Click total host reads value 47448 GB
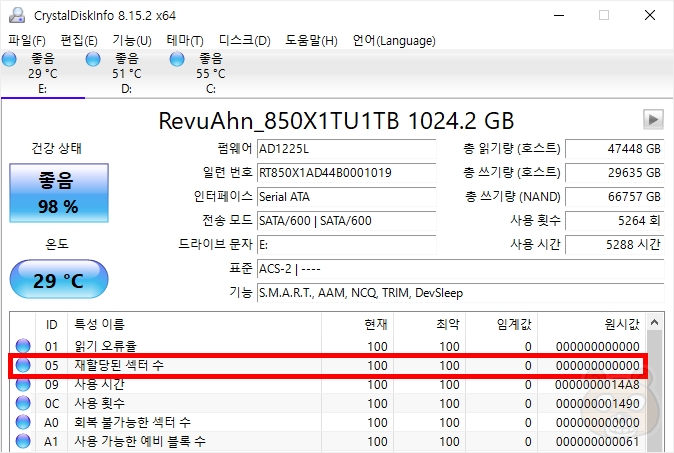 coord(615,149)
